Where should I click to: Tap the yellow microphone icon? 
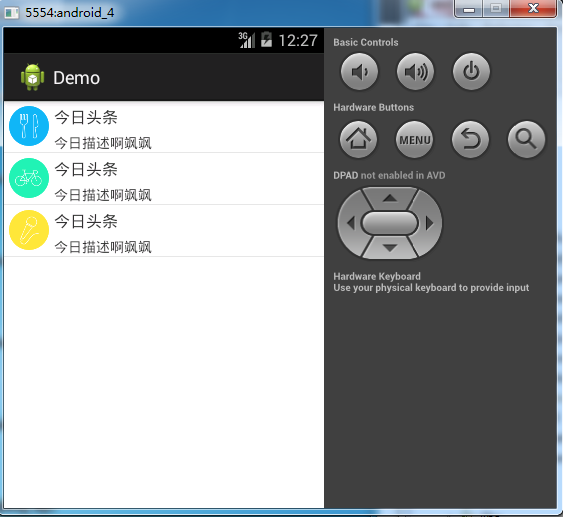coord(29,230)
